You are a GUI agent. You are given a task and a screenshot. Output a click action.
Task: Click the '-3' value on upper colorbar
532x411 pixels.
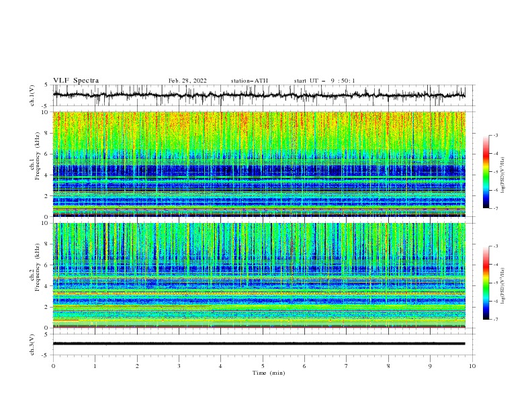[496, 135]
